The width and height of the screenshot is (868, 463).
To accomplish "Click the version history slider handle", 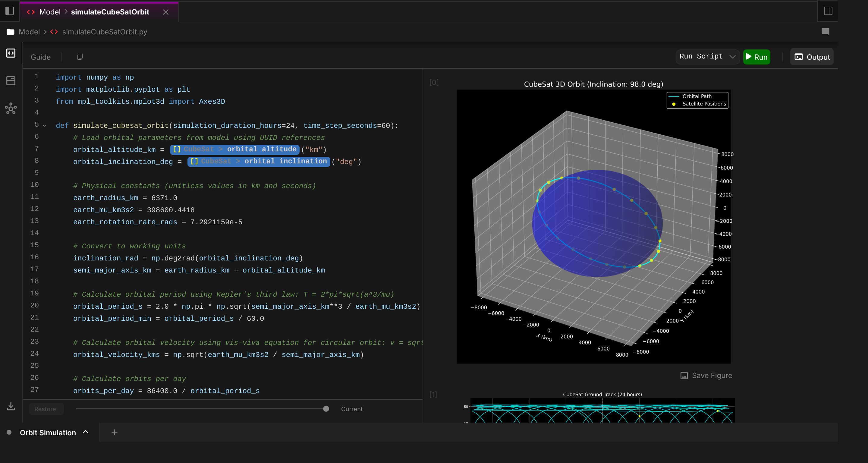I will [x=326, y=409].
